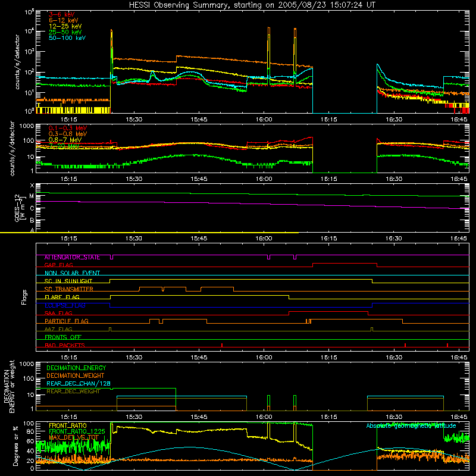
Task: Select the B class label on GOES axis
Action: click(x=32, y=220)
